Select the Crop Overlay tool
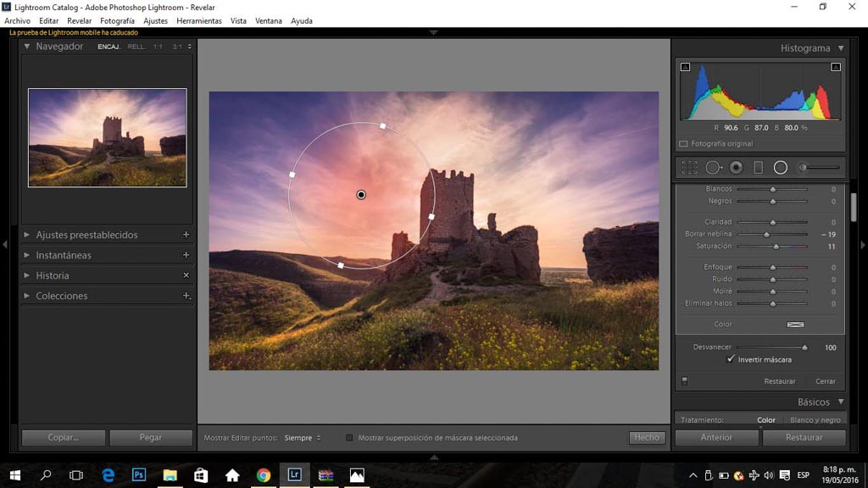The width and height of the screenshot is (868, 488). pyautogui.click(x=690, y=168)
